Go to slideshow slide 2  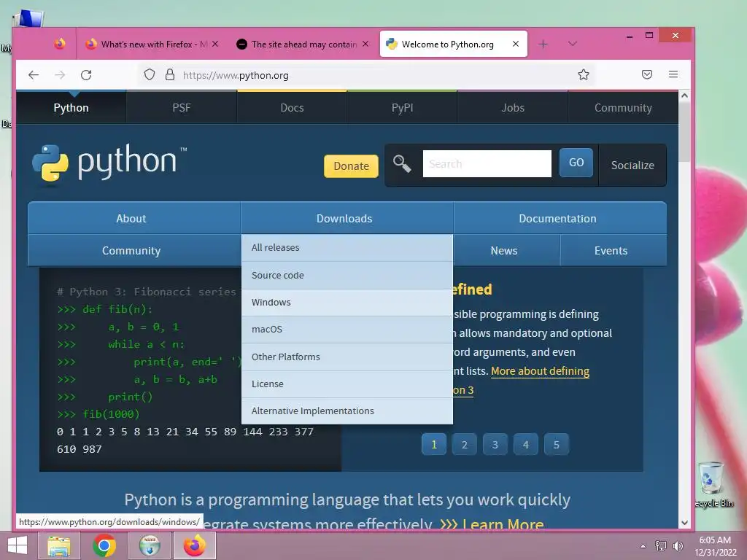[x=465, y=444]
